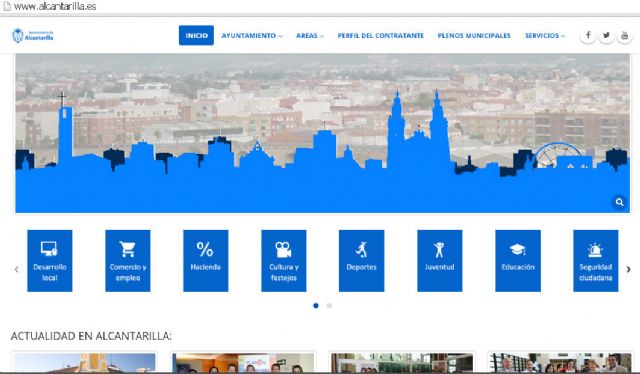This screenshot has height=374, width=640.
Task: Open the Cultura y festejos tile
Action: pyautogui.click(x=284, y=261)
